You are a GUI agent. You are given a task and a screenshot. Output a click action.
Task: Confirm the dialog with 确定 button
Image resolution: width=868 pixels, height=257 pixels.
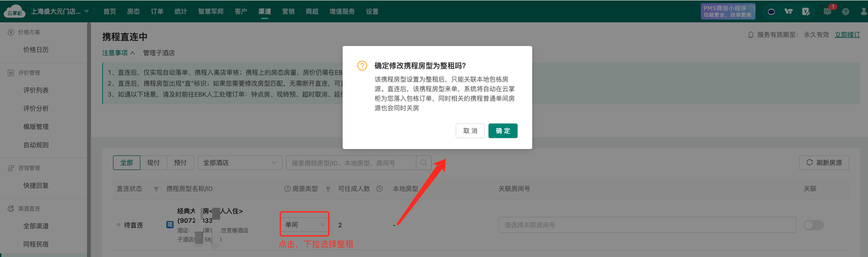coord(503,131)
